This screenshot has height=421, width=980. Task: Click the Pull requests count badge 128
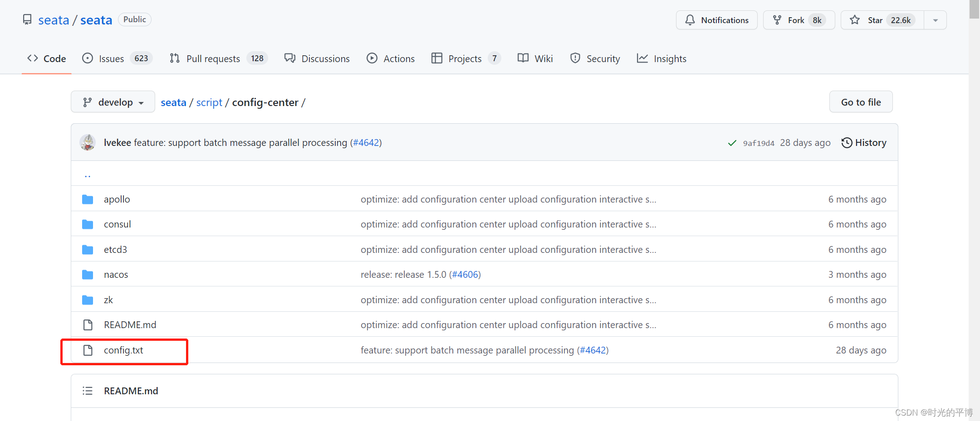(x=257, y=58)
